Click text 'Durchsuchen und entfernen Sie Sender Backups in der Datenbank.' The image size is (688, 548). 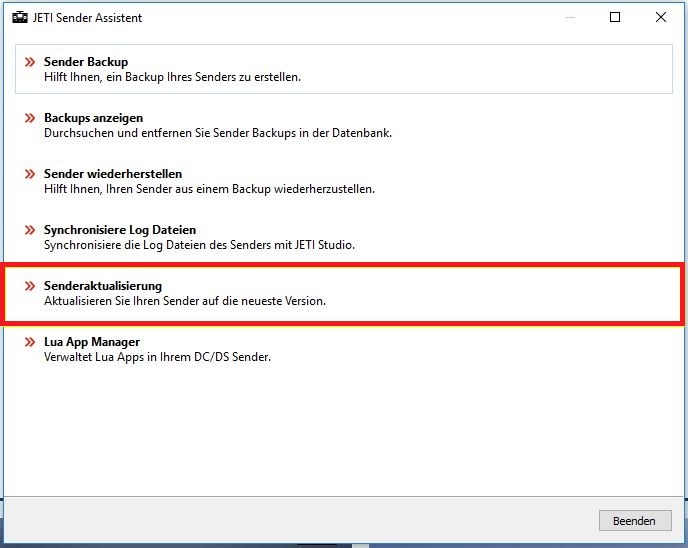218,133
